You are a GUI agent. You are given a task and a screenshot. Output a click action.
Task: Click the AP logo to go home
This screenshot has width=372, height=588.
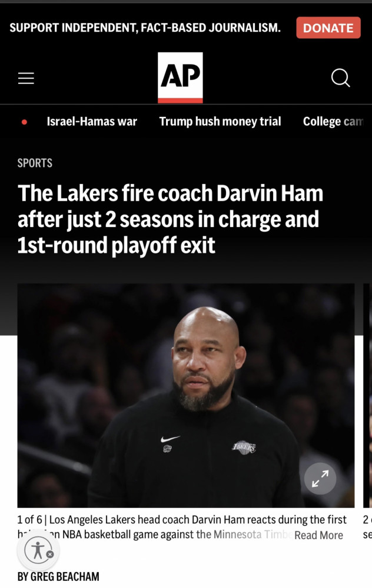click(180, 78)
